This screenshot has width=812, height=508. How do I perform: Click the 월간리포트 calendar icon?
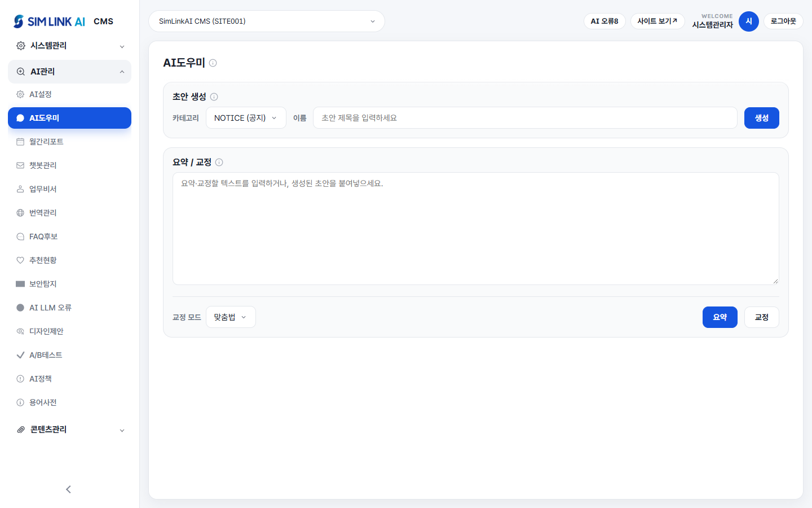pos(20,142)
